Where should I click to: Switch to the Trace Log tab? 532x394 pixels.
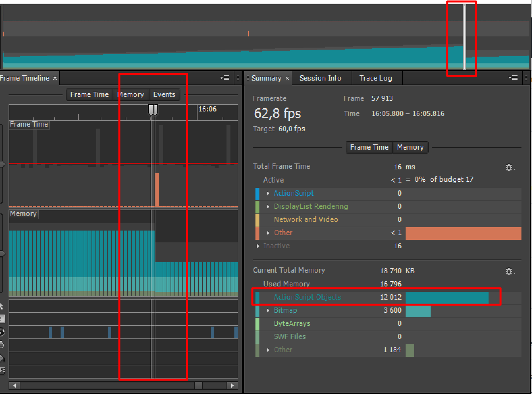[x=376, y=78]
